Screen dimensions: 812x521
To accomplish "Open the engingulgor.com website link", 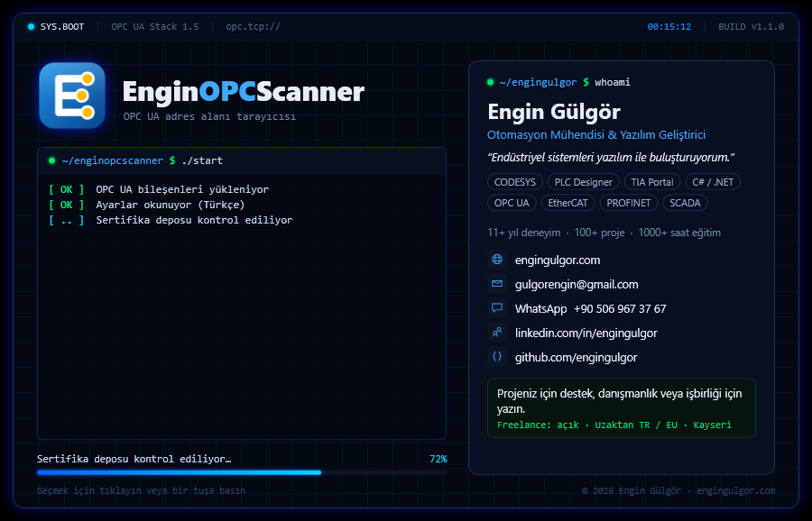I will point(558,260).
